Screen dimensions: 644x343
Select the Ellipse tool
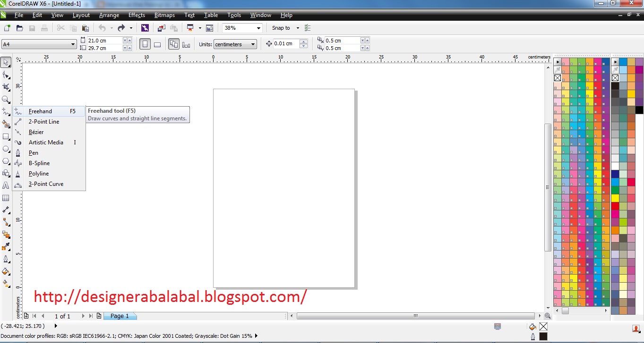click(6, 149)
